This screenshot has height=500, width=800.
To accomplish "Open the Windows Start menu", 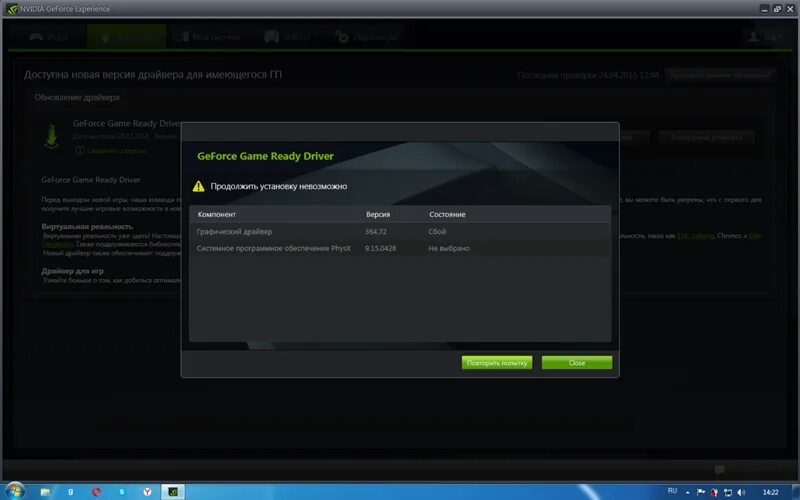I will coord(14,491).
